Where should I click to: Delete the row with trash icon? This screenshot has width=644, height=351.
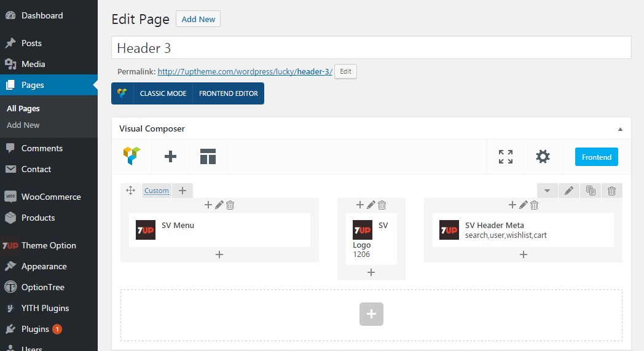(611, 191)
